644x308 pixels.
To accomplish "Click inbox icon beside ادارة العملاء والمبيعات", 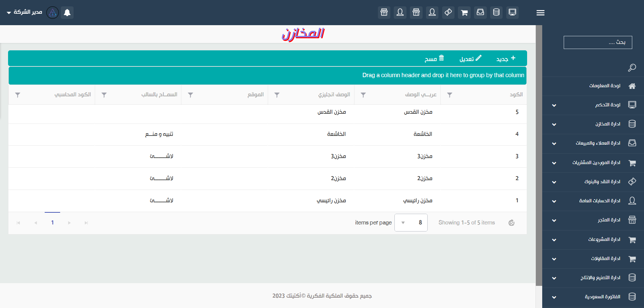I will coord(632,143).
